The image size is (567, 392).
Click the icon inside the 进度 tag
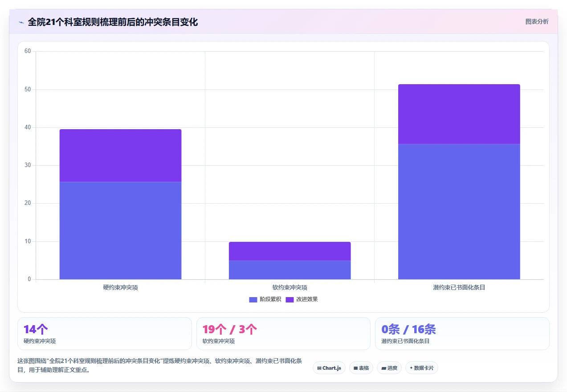(x=383, y=368)
